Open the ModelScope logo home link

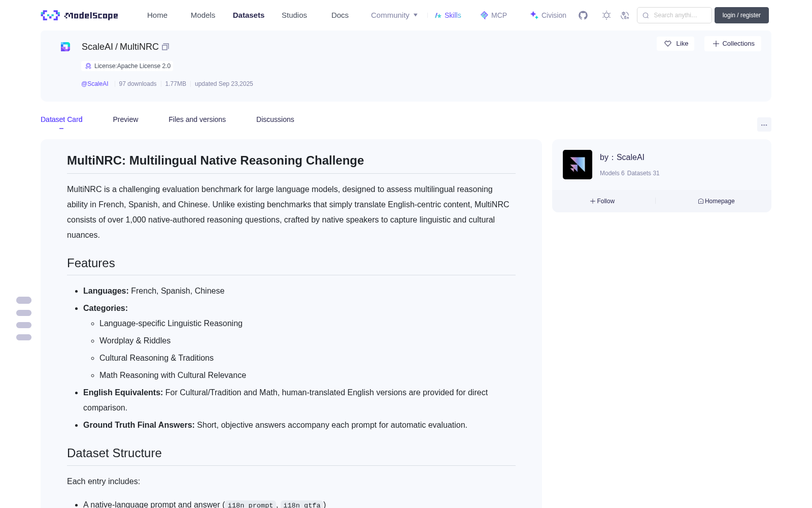tap(80, 15)
